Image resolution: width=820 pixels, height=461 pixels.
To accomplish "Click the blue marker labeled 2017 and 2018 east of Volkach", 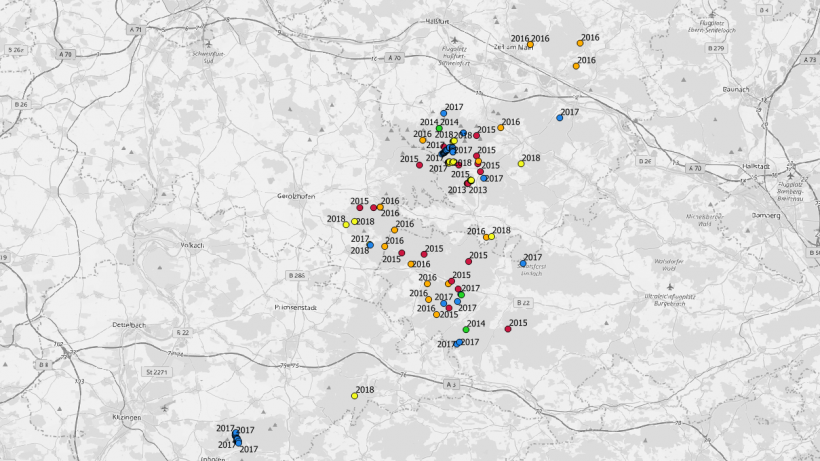I will (370, 245).
